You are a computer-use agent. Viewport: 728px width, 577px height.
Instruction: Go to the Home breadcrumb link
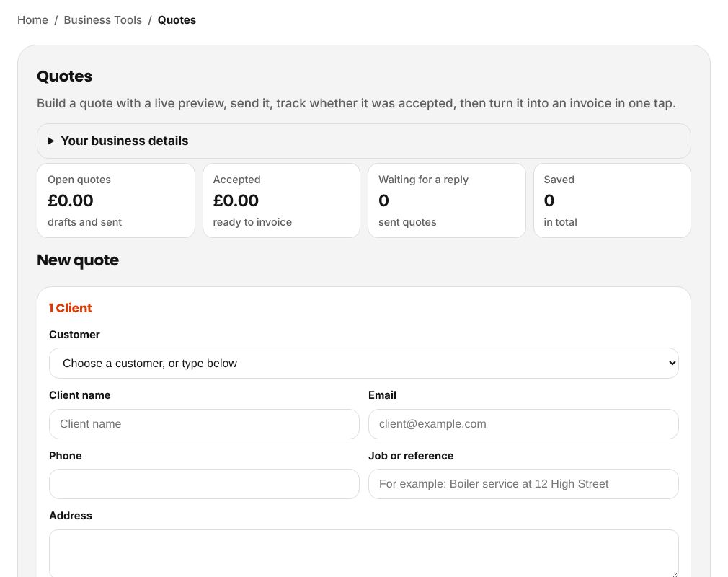(32, 20)
